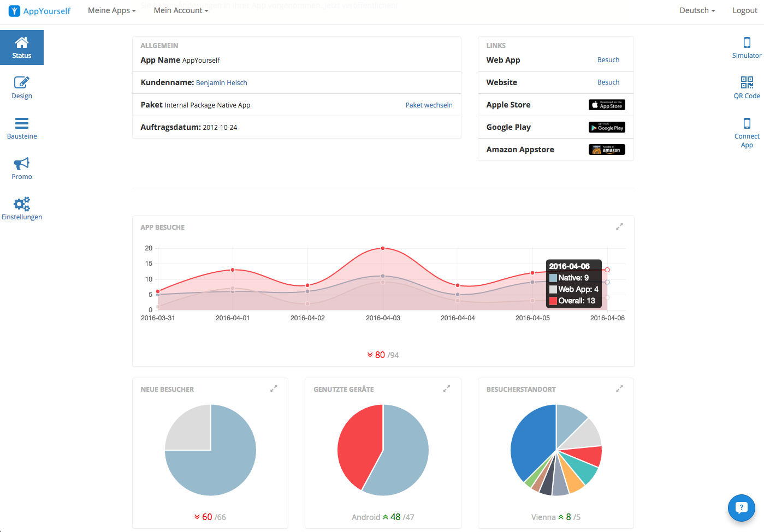
Task: Click the 2016-04-03 peak data point
Action: click(x=383, y=248)
